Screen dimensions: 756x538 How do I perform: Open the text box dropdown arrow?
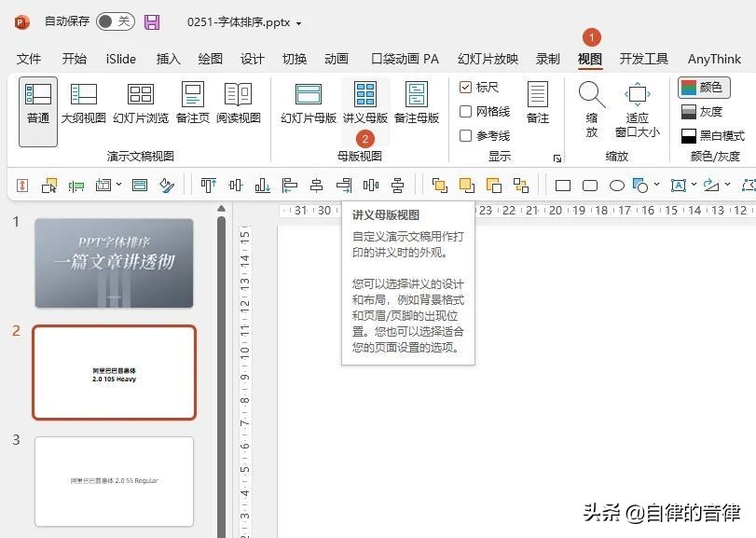click(x=694, y=184)
